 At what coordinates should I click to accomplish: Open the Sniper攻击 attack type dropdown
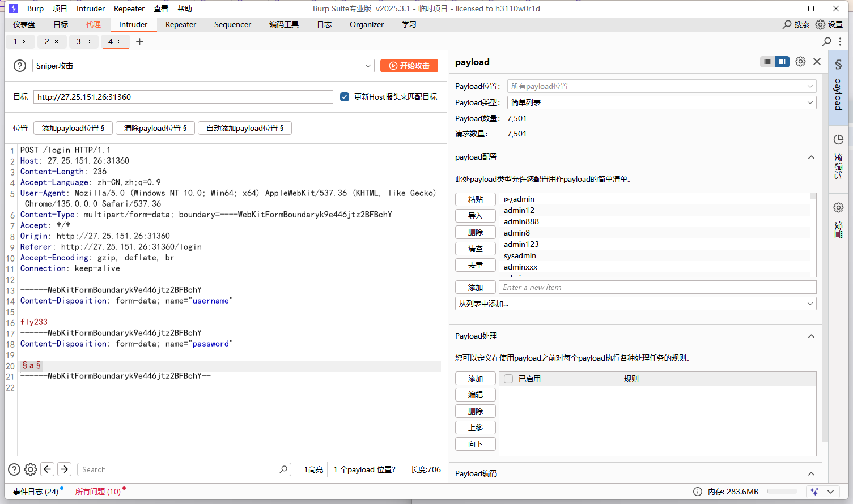[203, 66]
